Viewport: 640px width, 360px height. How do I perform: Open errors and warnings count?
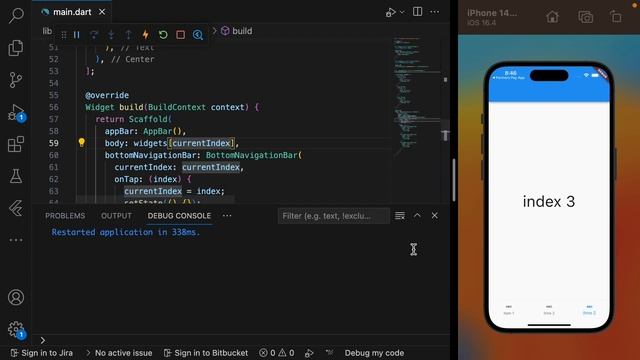(277, 353)
